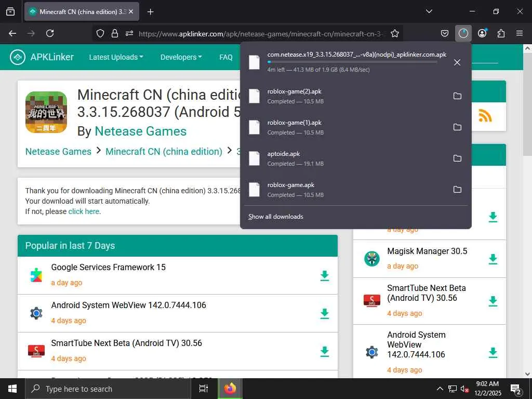
Task: Open Task View on the taskbar
Action: click(x=204, y=389)
